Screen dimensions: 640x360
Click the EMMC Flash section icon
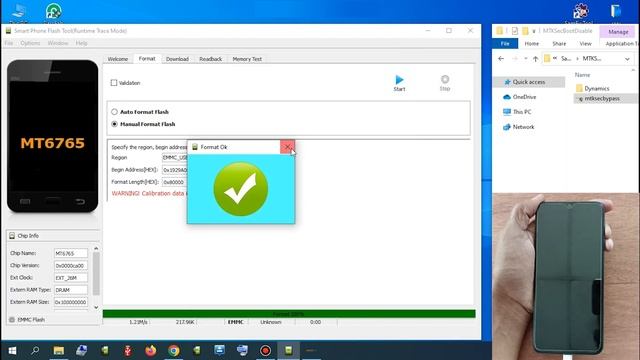12,320
